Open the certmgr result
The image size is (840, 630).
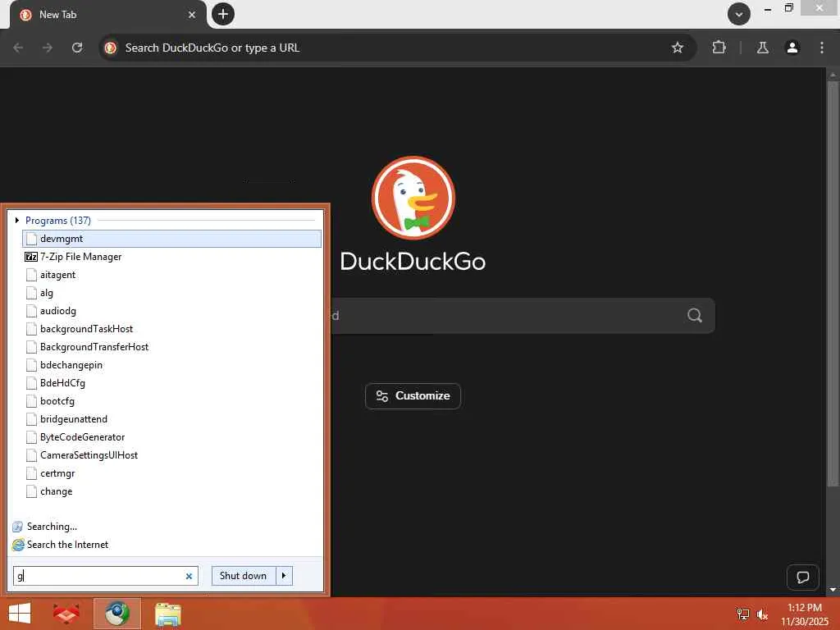click(172, 473)
